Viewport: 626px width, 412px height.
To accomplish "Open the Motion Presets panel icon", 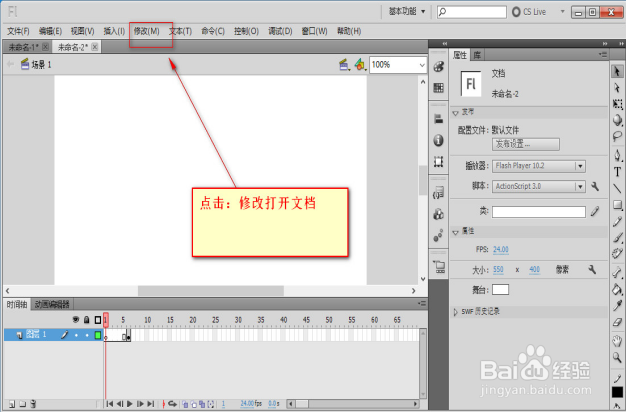I will (438, 235).
